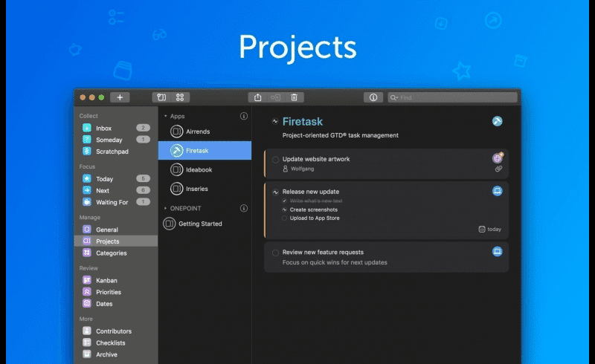
Task: Check Upload to App Store subtask
Action: tap(284, 218)
